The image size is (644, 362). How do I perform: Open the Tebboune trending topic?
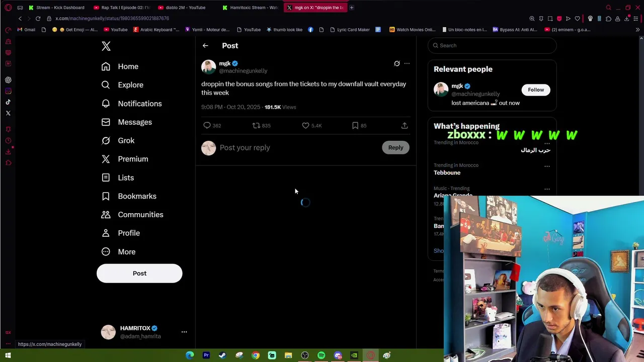tap(447, 173)
